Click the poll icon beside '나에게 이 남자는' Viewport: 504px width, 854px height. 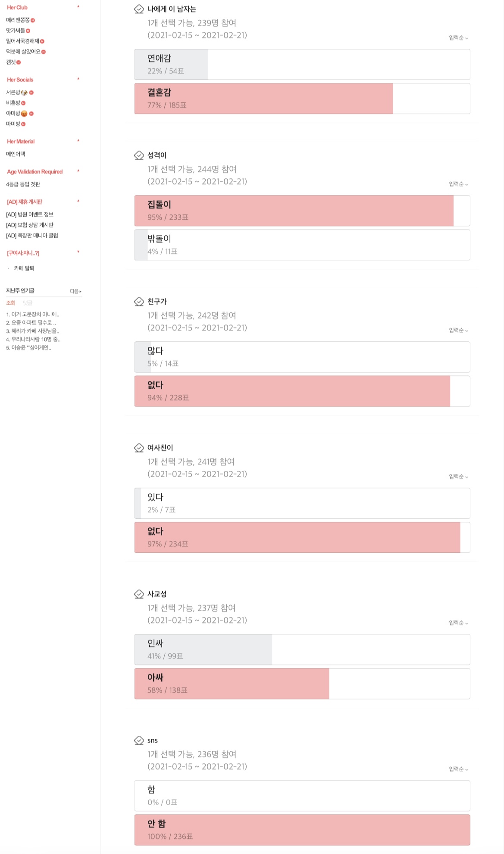point(139,9)
